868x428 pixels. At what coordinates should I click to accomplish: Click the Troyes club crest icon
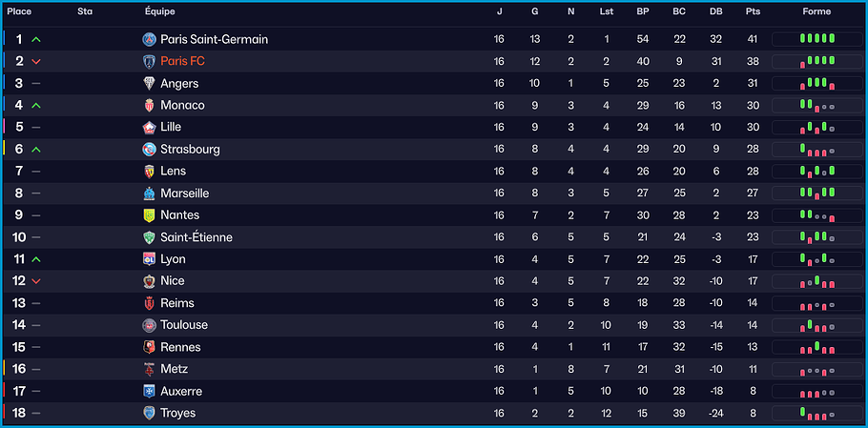click(149, 413)
